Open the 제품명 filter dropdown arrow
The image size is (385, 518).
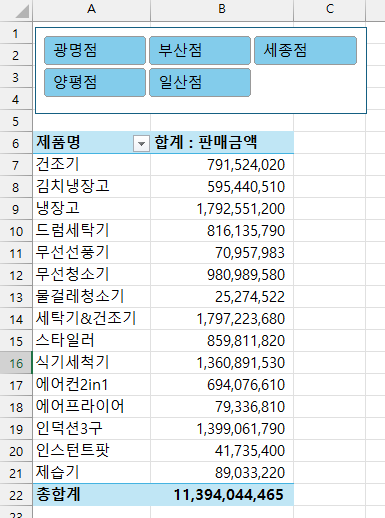click(141, 144)
